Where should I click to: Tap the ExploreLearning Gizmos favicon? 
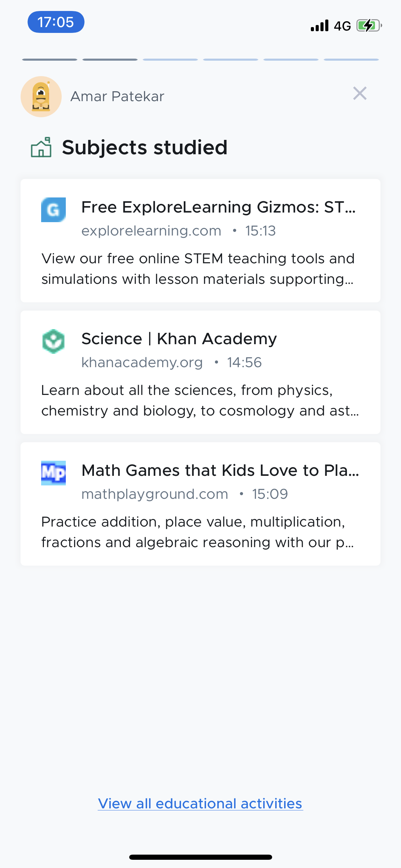click(53, 210)
